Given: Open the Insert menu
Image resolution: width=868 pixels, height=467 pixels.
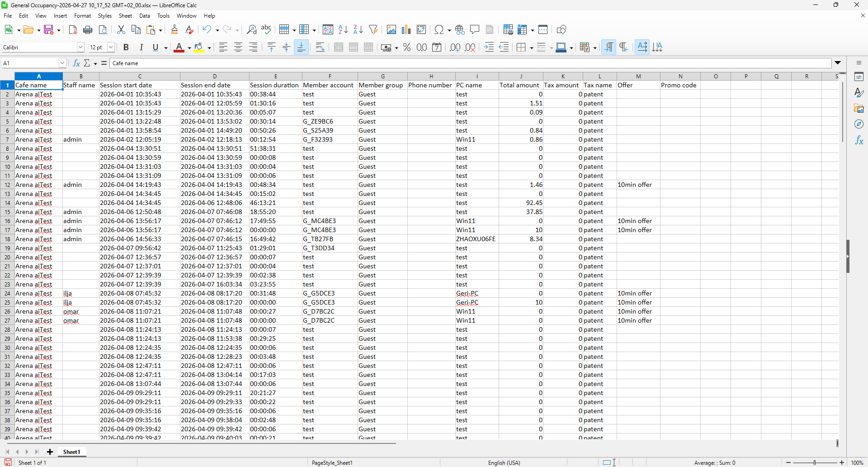Looking at the screenshot, I should tap(60, 16).
